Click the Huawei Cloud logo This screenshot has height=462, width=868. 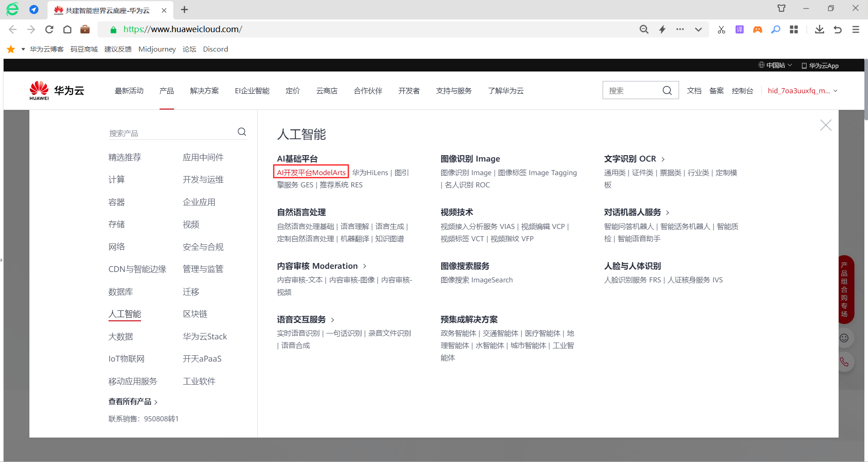point(57,90)
